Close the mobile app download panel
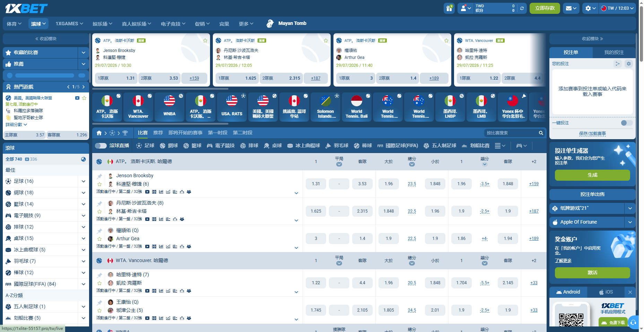Screen dimensions: 644x332 pyautogui.click(x=630, y=292)
